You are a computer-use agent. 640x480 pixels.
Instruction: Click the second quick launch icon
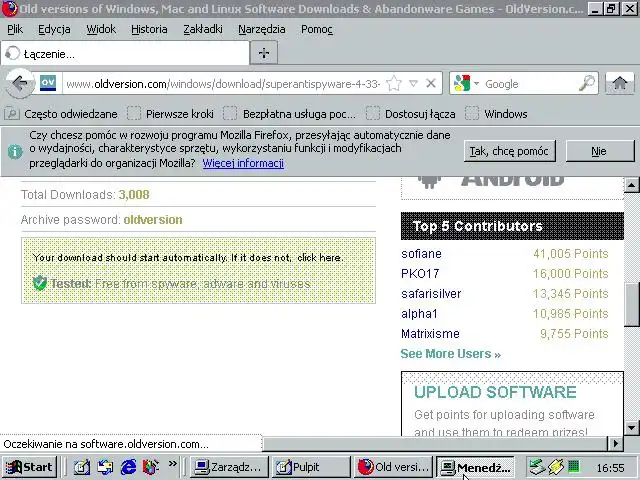pyautogui.click(x=105, y=467)
